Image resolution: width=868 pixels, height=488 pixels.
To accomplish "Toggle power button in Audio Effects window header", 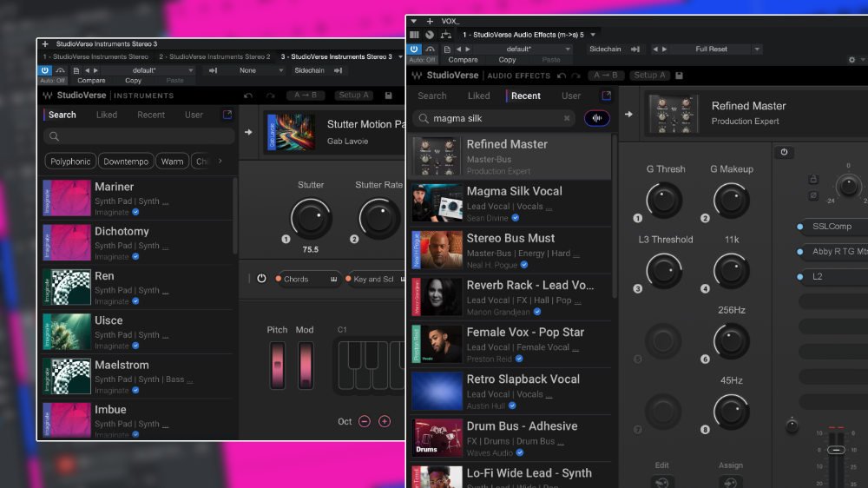I will (414, 49).
